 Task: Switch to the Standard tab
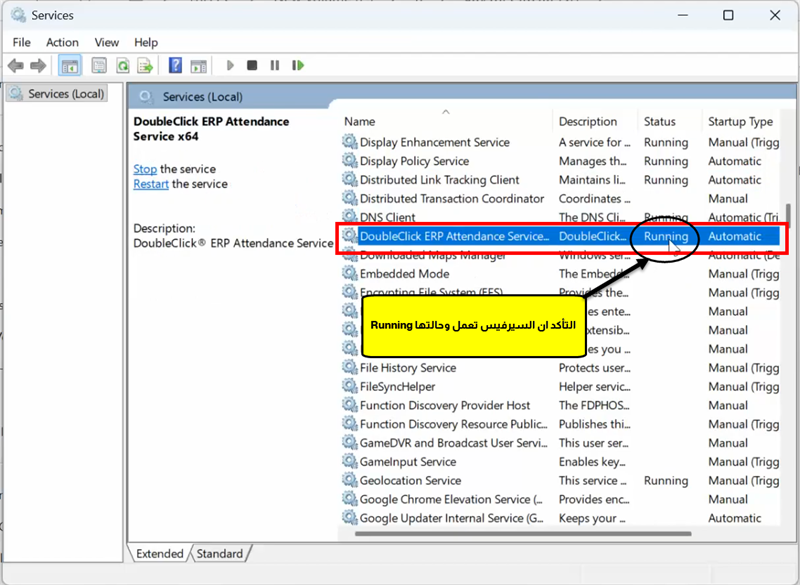click(220, 554)
